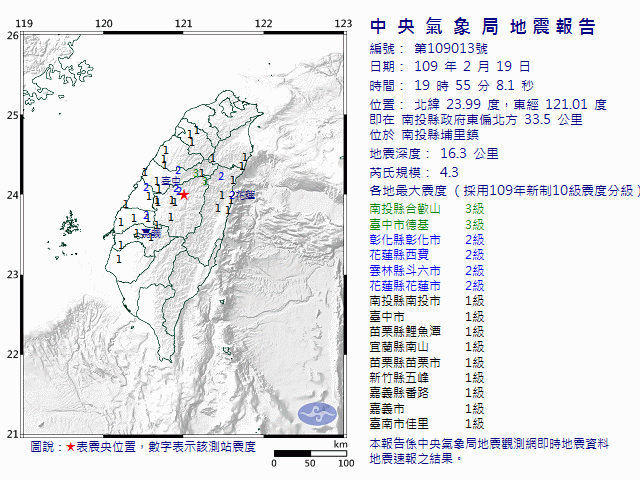640x480 pixels.
Task: Click the longitude label 122 above map
Action: [263, 23]
